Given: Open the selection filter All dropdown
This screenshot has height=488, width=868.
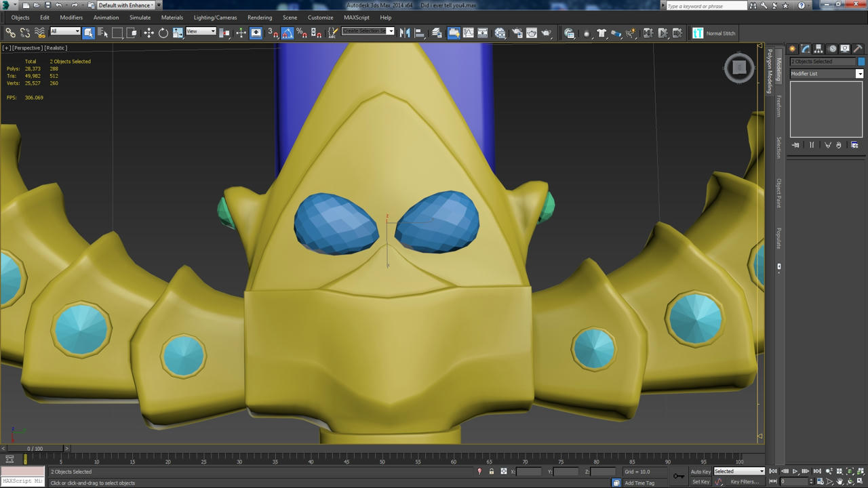Looking at the screenshot, I should tap(65, 32).
